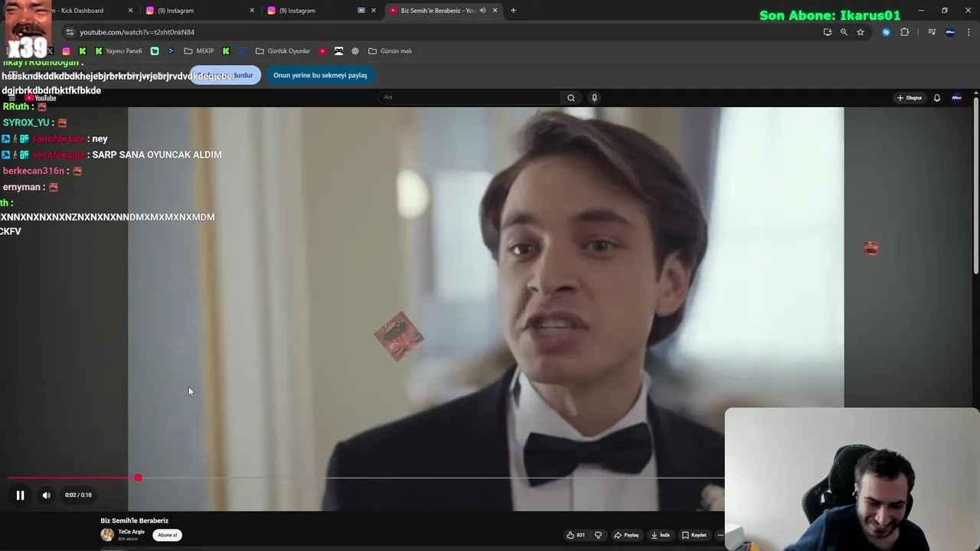980x551 pixels.
Task: Click the YouTube search magnifier button
Action: click(x=570, y=98)
